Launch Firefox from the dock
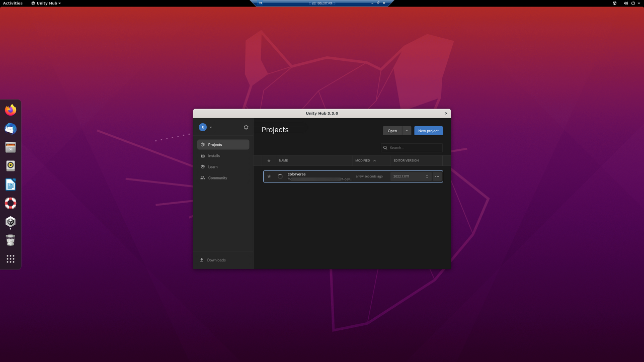 pos(11,110)
